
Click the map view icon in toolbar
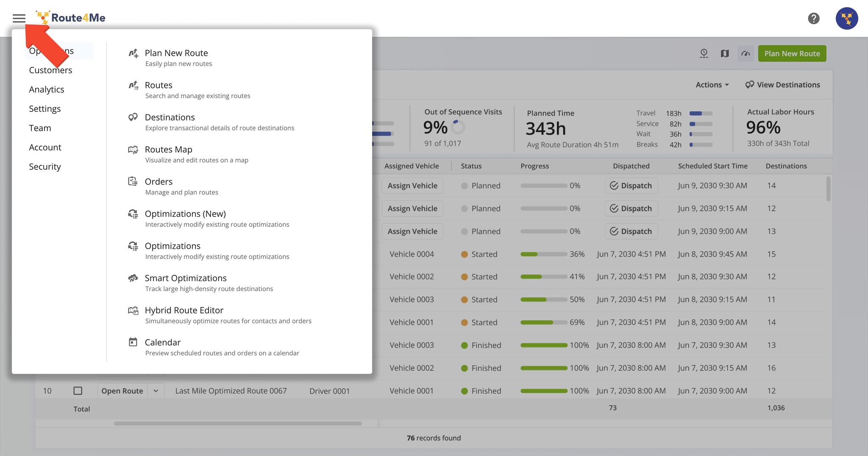(x=725, y=54)
